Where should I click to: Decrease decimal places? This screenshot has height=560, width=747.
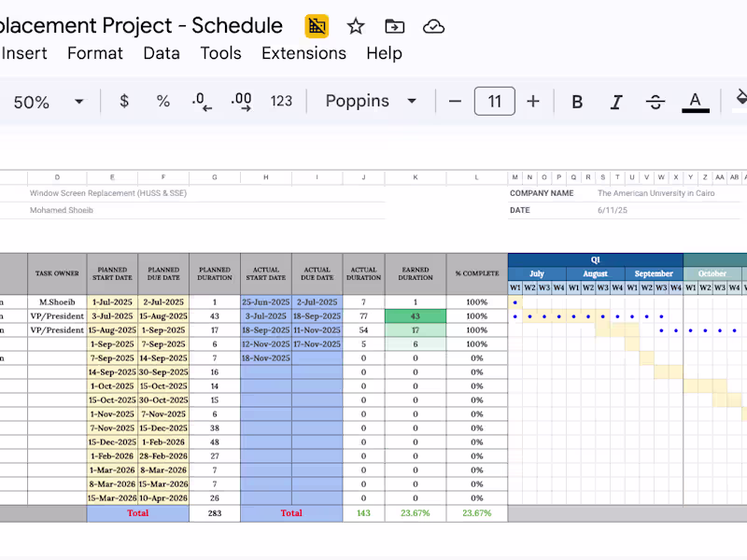[203, 102]
